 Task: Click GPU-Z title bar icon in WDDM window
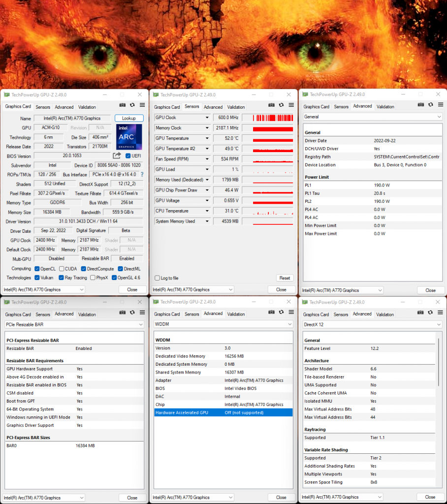click(156, 302)
